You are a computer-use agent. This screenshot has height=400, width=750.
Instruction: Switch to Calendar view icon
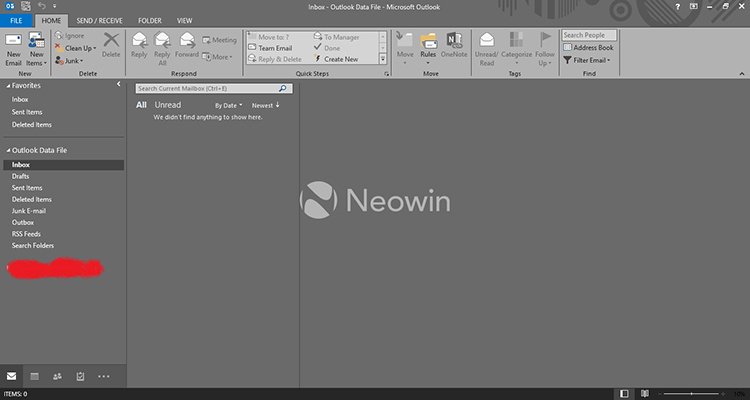click(x=34, y=377)
